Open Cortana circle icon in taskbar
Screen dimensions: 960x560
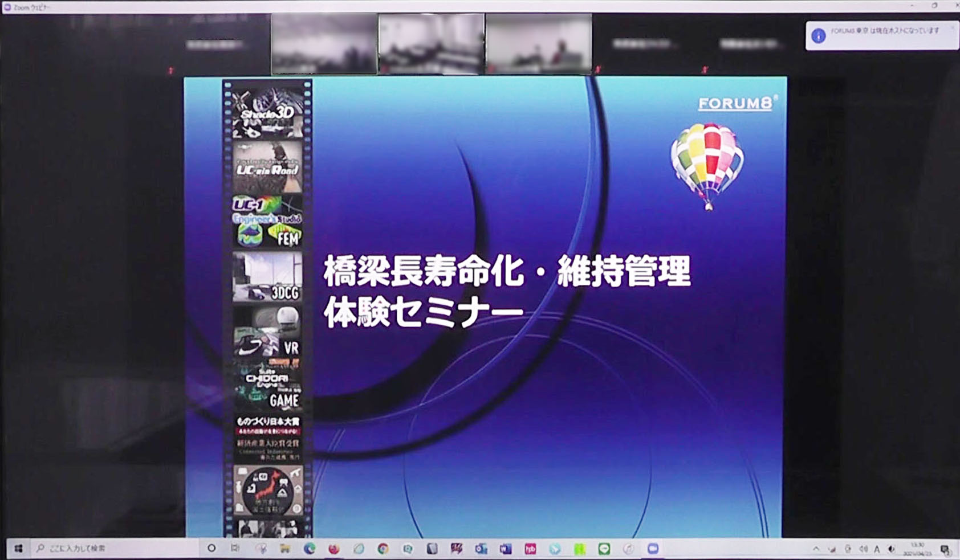coord(211,548)
